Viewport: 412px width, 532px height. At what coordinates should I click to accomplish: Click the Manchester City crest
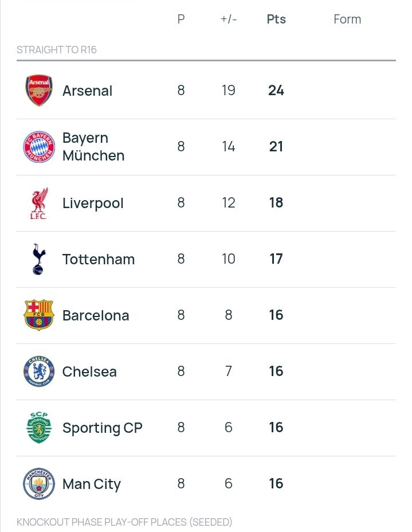point(39,484)
